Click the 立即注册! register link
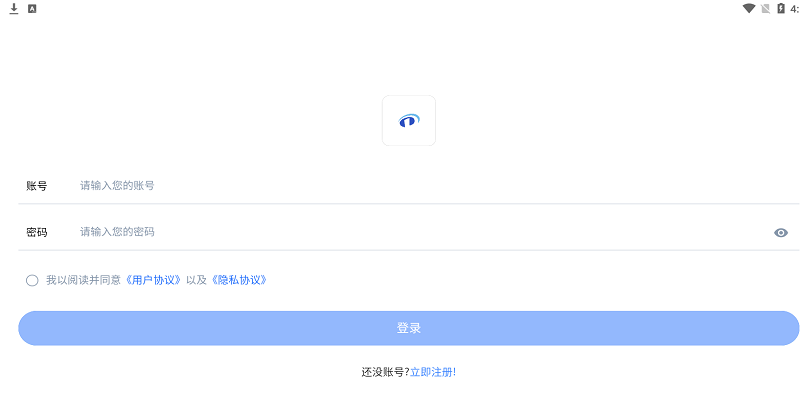 pyautogui.click(x=433, y=371)
